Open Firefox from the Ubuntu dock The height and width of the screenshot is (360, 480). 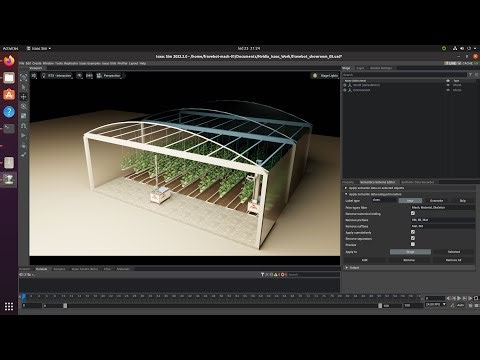9,61
